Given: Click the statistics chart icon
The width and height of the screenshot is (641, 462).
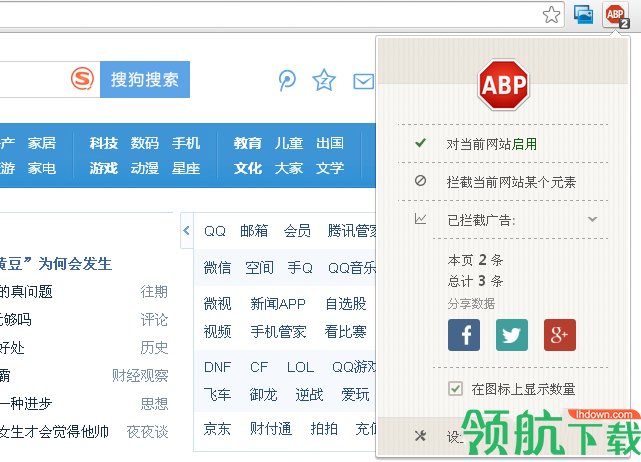Looking at the screenshot, I should point(420,219).
